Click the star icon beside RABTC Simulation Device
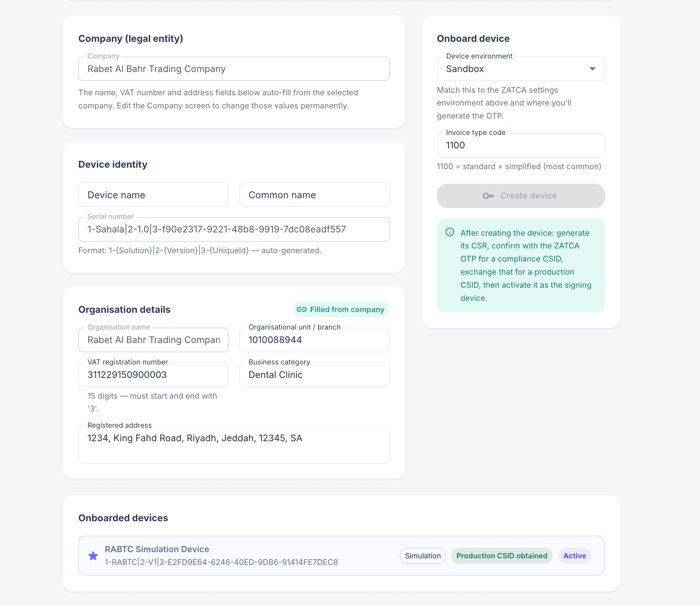Viewport: 700px width, 606px height. click(x=93, y=556)
